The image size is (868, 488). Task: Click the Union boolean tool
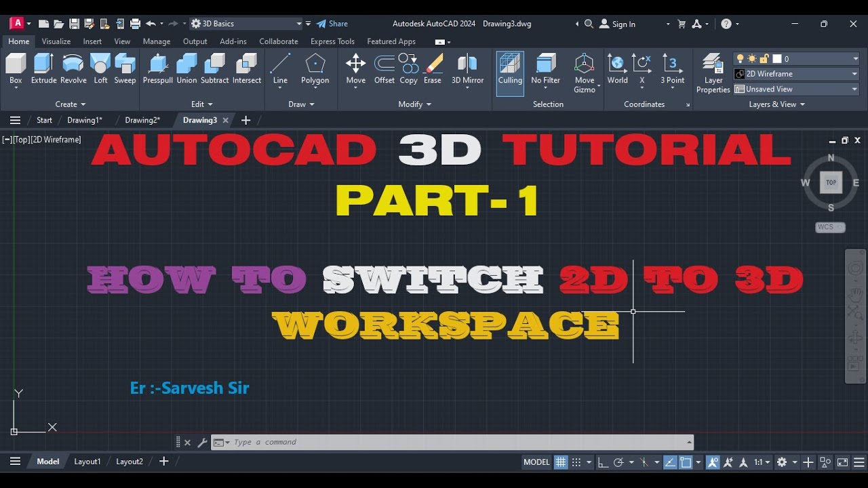point(186,69)
